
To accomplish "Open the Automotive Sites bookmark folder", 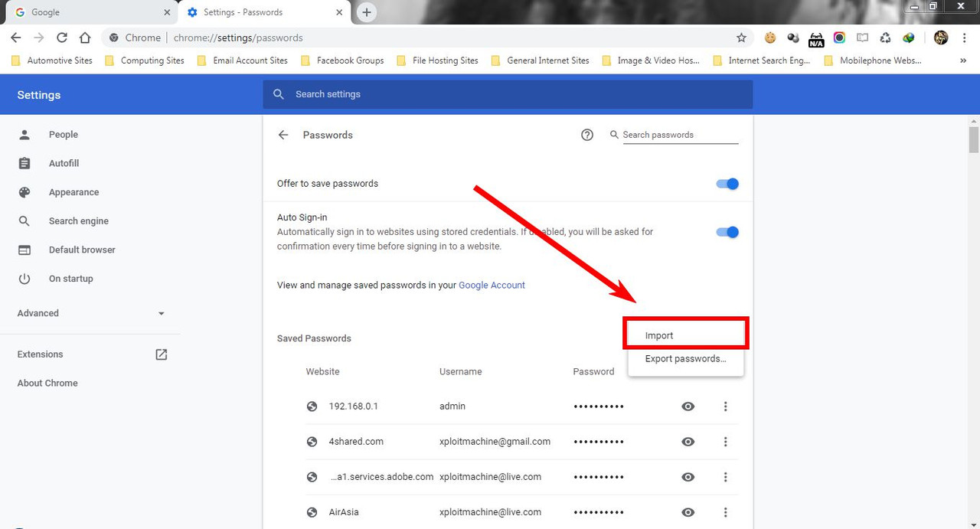I will [52, 60].
